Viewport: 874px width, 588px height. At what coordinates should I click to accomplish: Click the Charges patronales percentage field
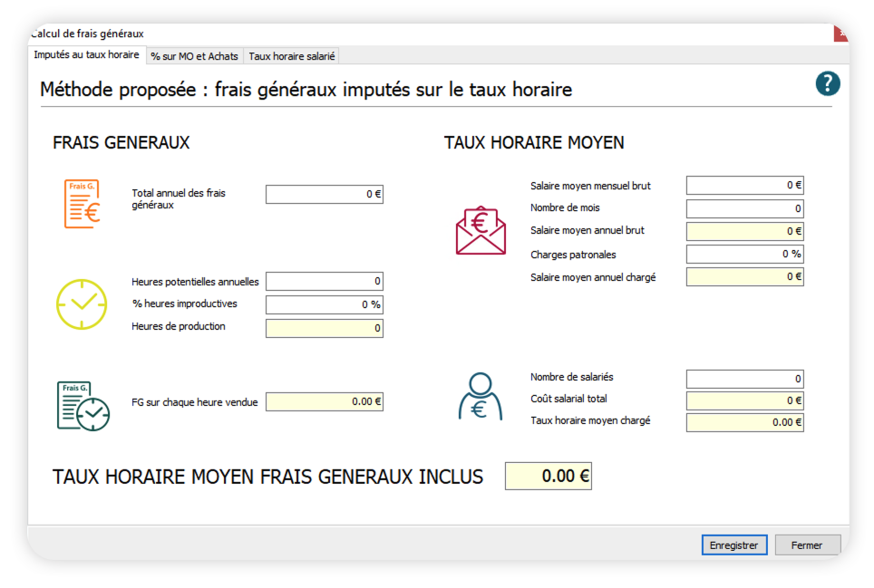coord(744,254)
